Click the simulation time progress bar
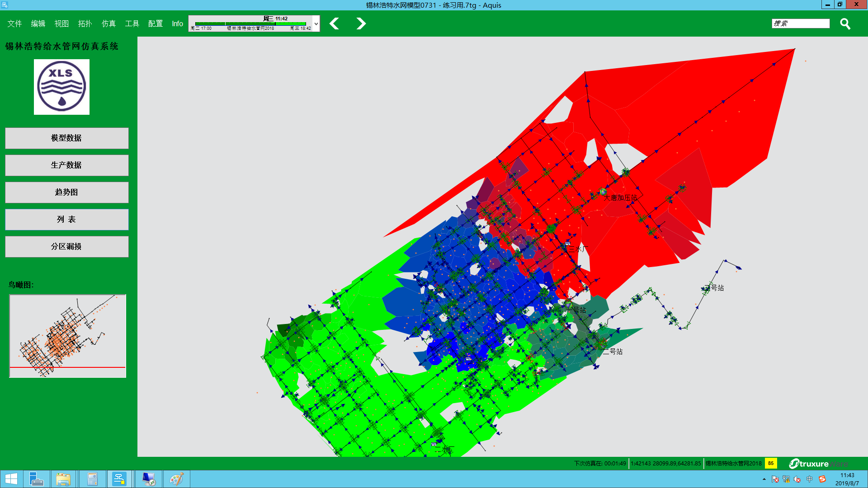The image size is (868, 488). point(251,23)
